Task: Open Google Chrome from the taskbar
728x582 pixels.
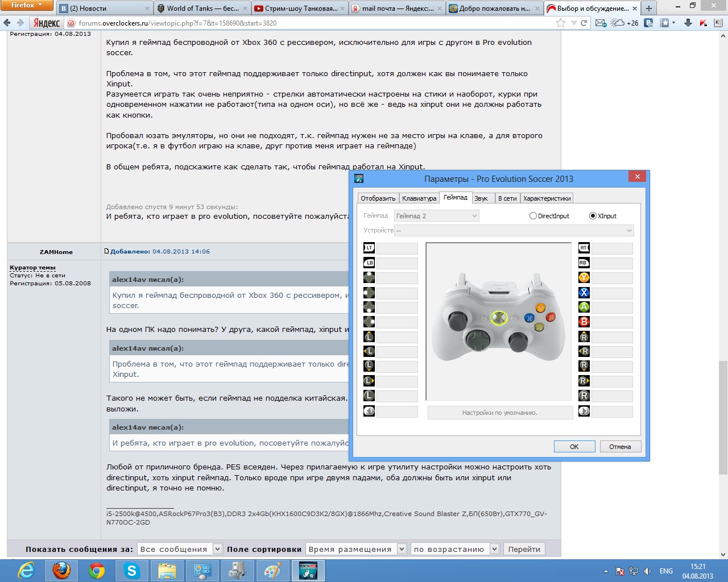Action: pos(97,570)
